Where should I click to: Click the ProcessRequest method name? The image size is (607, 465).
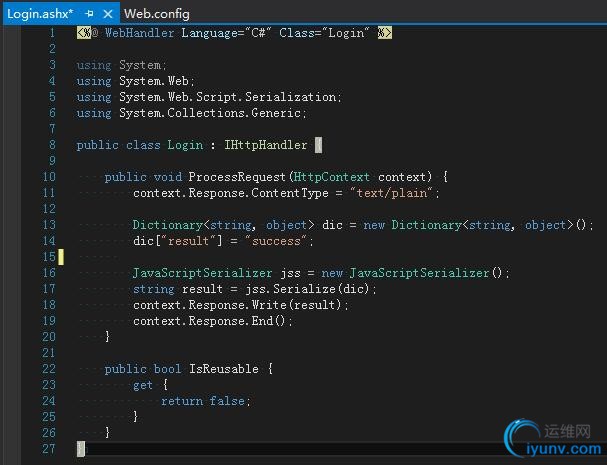237,177
